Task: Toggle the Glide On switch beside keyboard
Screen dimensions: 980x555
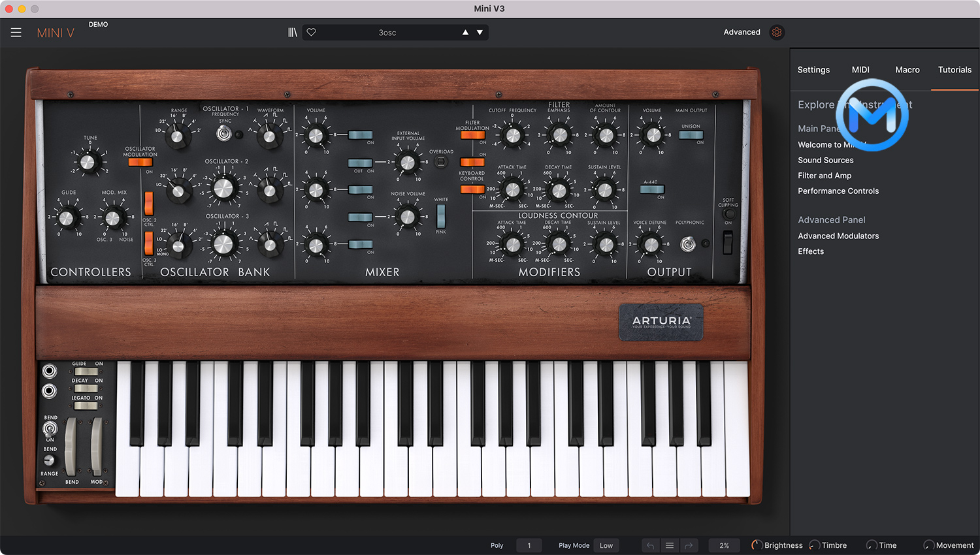Action: [86, 372]
